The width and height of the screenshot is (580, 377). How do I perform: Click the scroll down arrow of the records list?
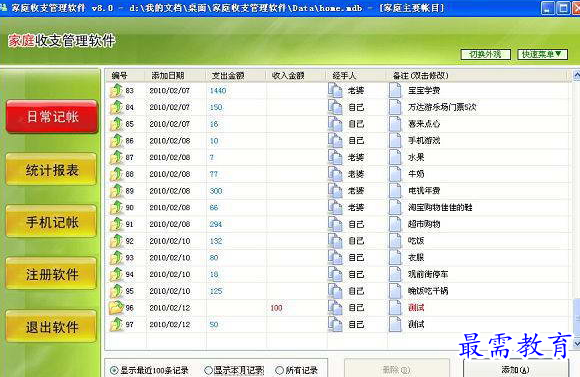[x=576, y=344]
